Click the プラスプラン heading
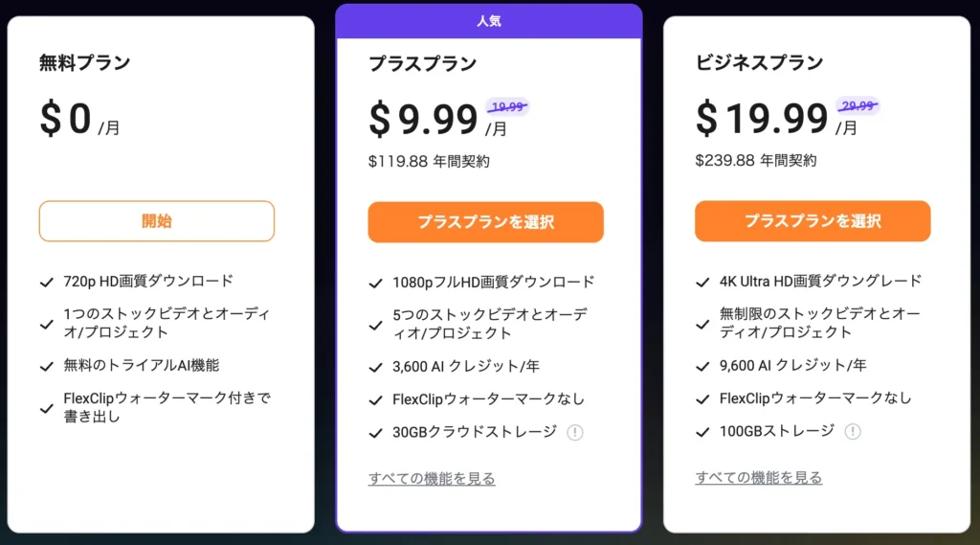The width and height of the screenshot is (980, 545). click(422, 63)
